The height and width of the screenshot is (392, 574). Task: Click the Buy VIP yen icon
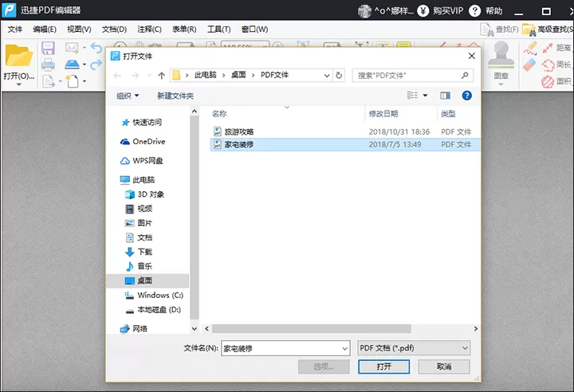tap(423, 11)
